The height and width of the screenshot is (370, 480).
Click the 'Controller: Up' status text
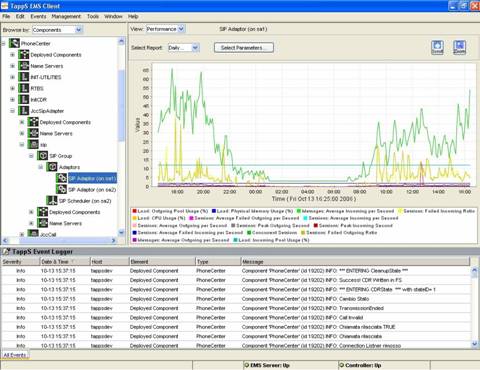coord(363,365)
